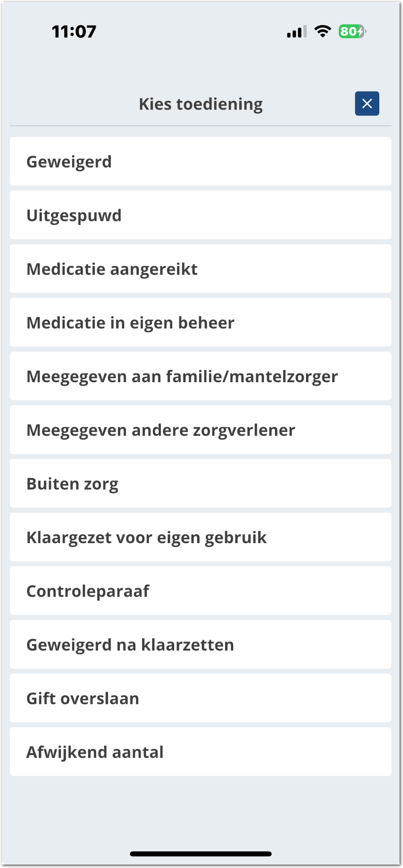Tap the Controleparaaf entry
Viewport: 403px width, 868px height.
[x=200, y=591]
